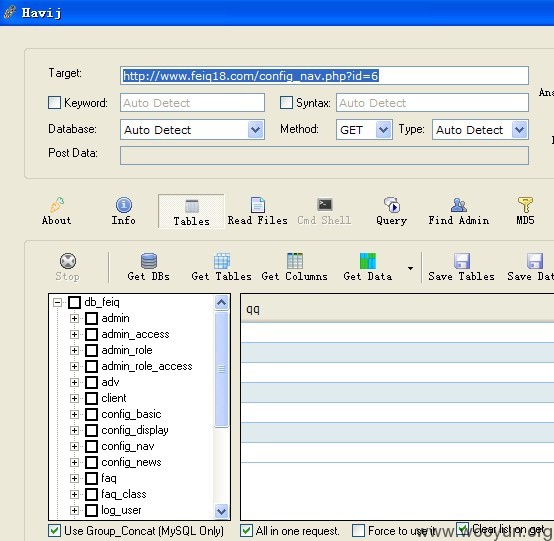554x541 pixels.
Task: Click Get Data
Action: (368, 267)
